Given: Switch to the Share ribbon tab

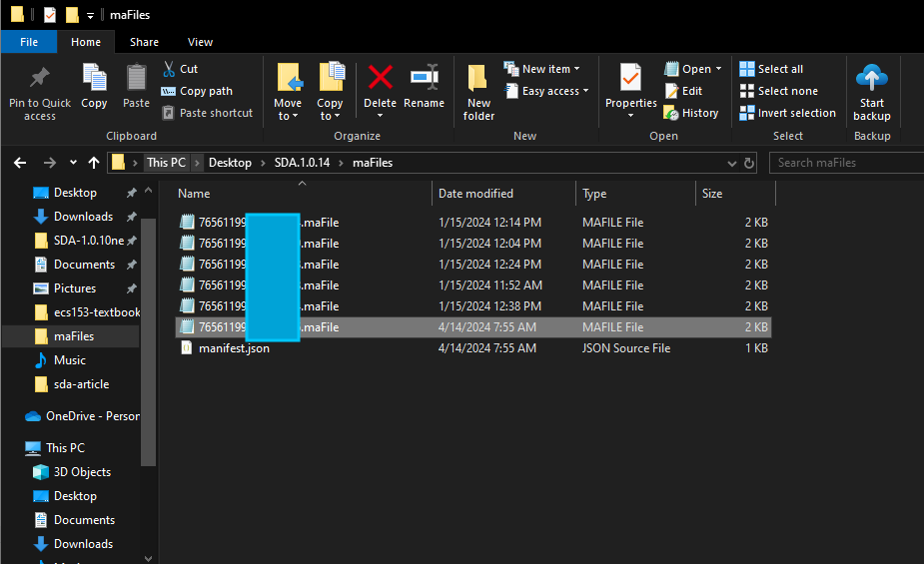Looking at the screenshot, I should [145, 42].
